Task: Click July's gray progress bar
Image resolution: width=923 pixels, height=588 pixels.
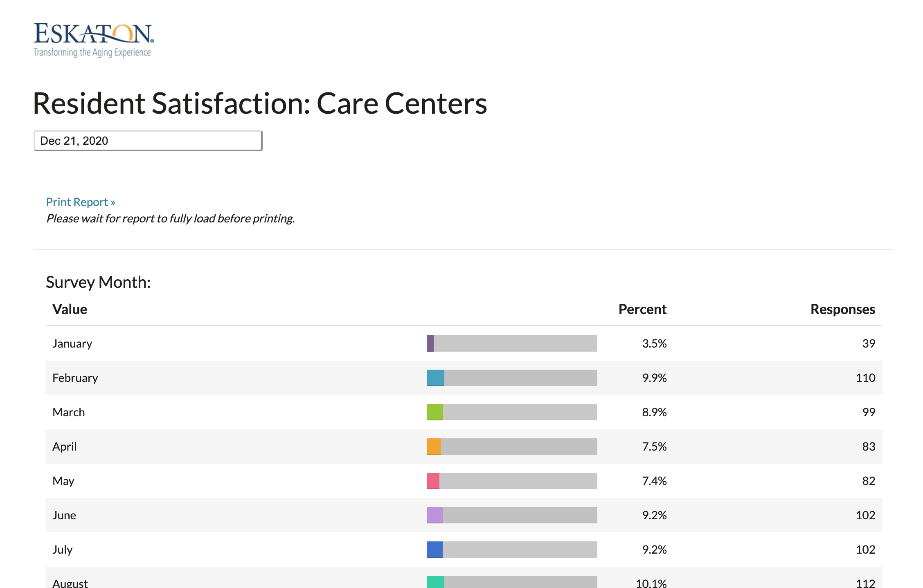Action: click(520, 550)
